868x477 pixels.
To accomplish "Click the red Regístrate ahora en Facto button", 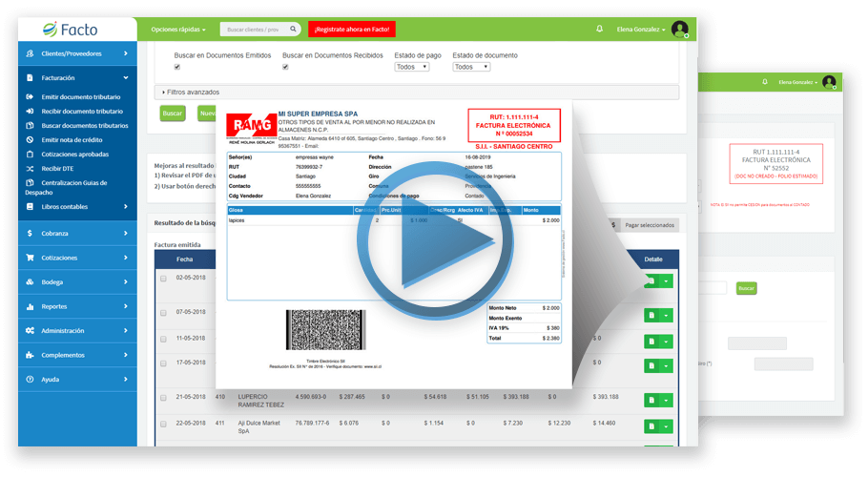I will click(340, 30).
